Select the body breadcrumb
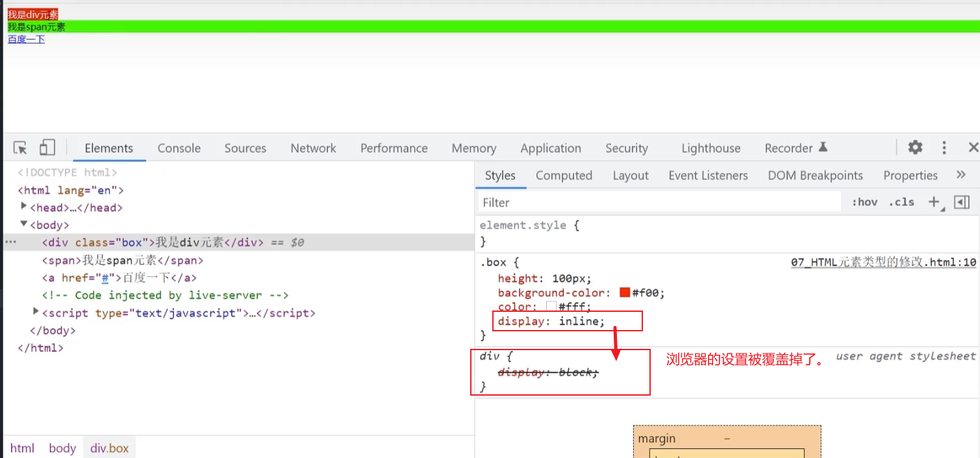This screenshot has height=458, width=980. click(x=62, y=448)
